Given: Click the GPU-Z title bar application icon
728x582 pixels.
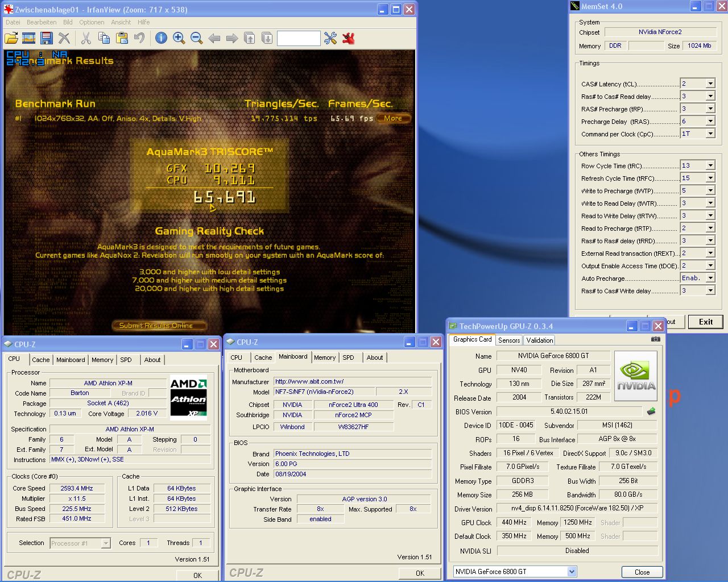Looking at the screenshot, I should 453,326.
